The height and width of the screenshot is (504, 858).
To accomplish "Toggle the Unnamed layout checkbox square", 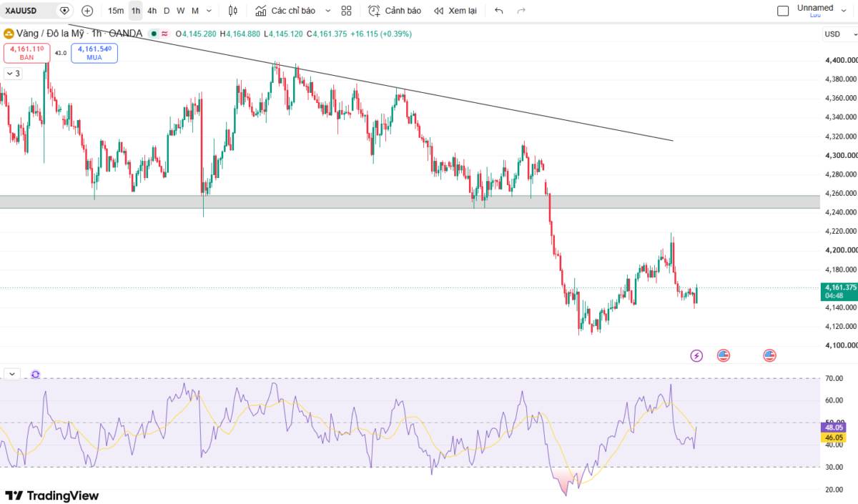I will click(783, 11).
